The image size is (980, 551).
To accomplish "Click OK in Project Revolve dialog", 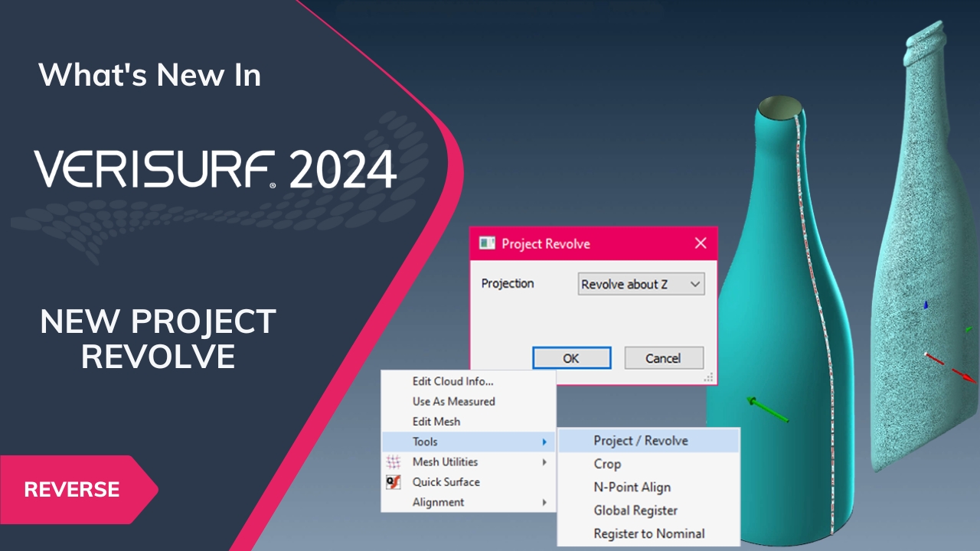I will 571,357.
